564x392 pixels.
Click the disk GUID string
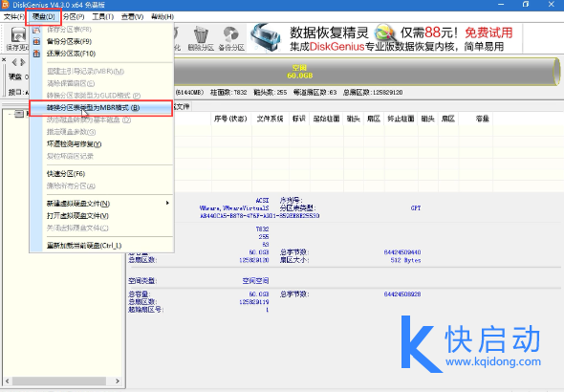coord(260,216)
